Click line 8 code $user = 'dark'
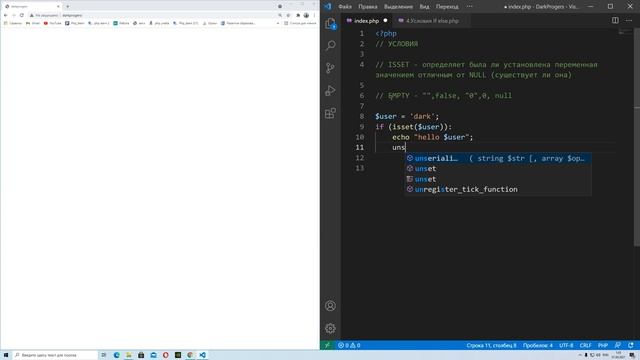 407,116
